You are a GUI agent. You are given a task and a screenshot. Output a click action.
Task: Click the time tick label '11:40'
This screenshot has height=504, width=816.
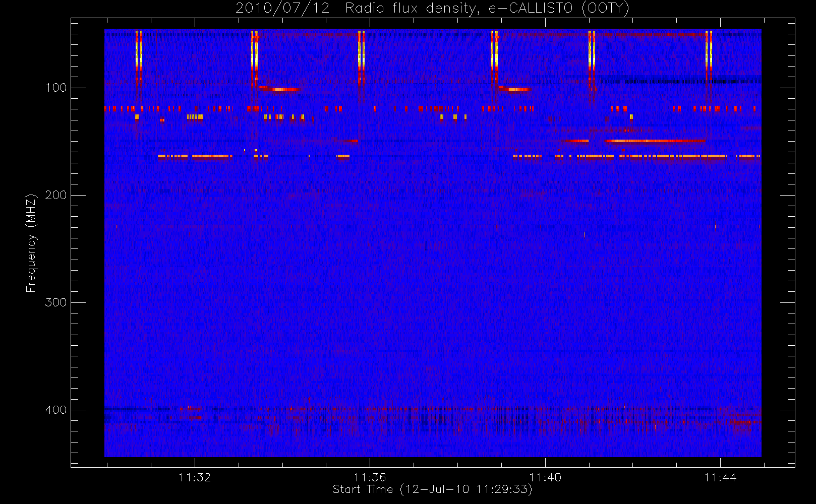[x=545, y=477]
